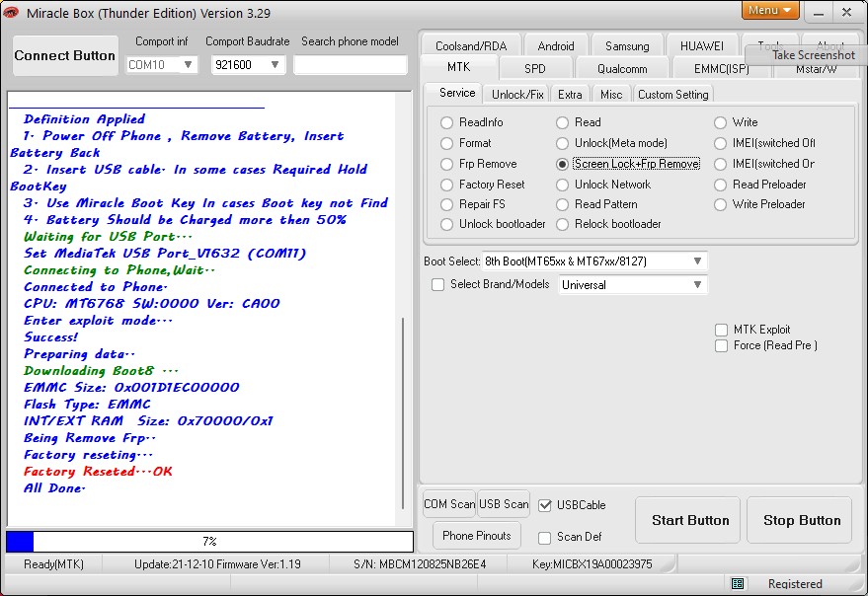Open the Misc sub-tab
The width and height of the screenshot is (868, 596).
[611, 95]
